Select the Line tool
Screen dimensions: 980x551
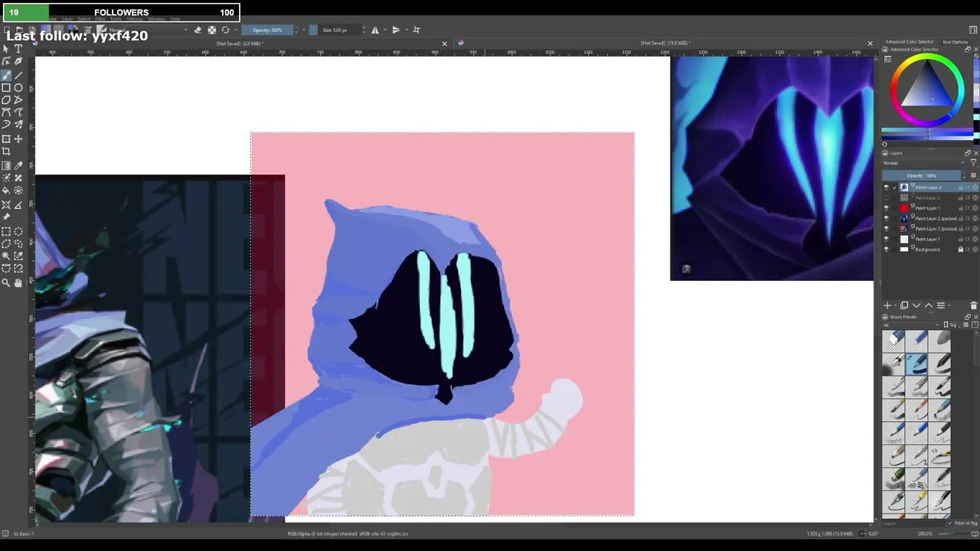[18, 75]
